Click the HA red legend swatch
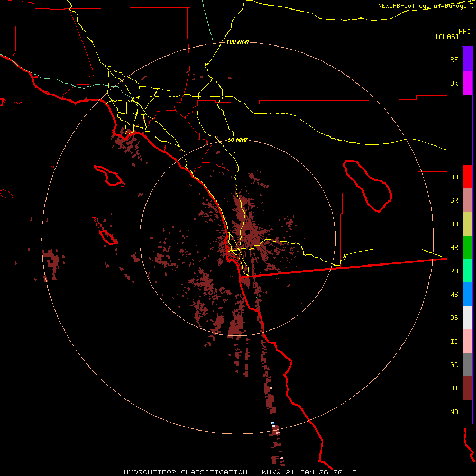Image resolution: width=476 pixels, height=476 pixels. 467,177
